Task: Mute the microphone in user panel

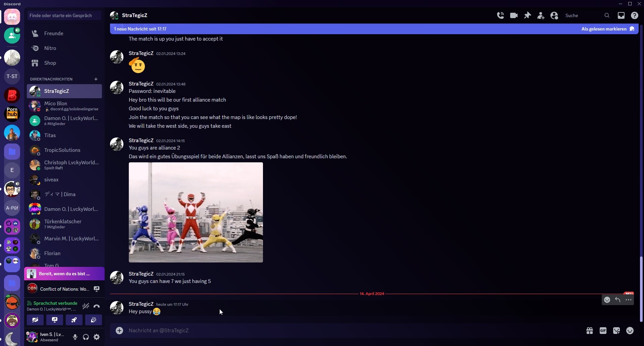Action: coord(75,337)
